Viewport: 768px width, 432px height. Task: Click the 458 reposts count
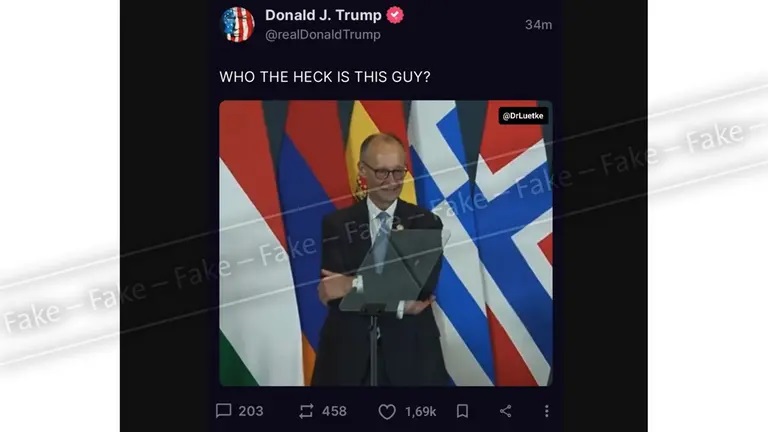click(334, 411)
